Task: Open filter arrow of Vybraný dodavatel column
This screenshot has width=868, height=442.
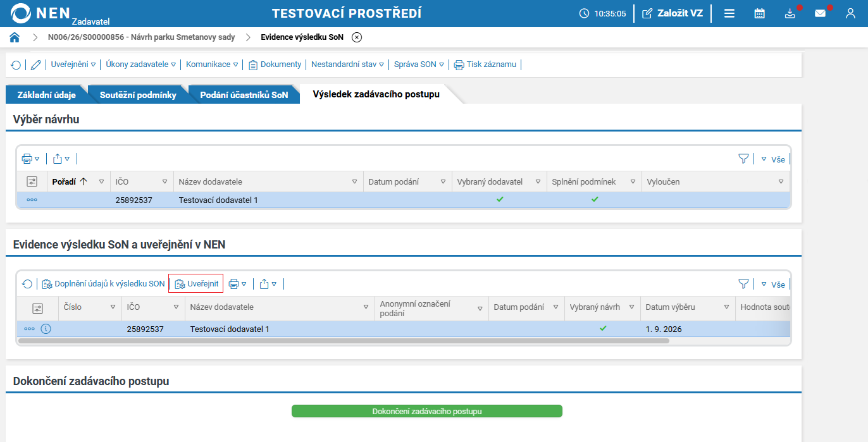Action: click(538, 182)
